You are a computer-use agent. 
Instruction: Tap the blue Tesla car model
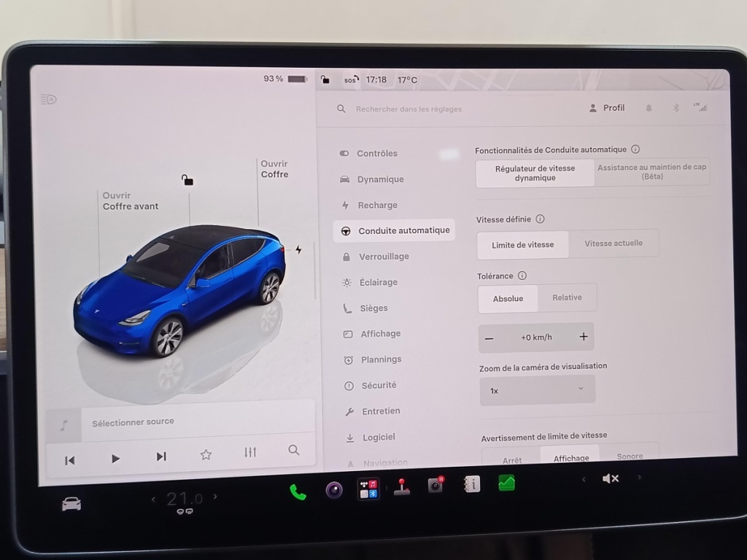[180, 290]
